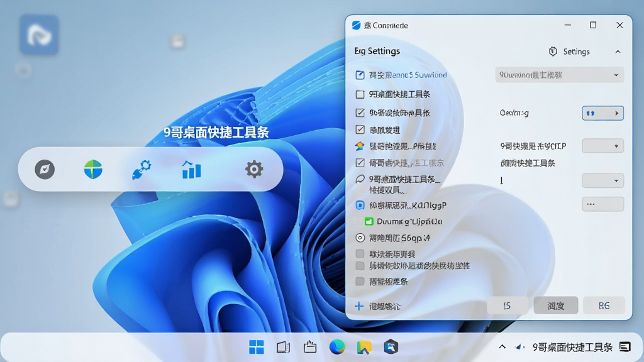Select the blue wrench-and-gear tool icon
The height and width of the screenshot is (362, 644).
pos(142,170)
